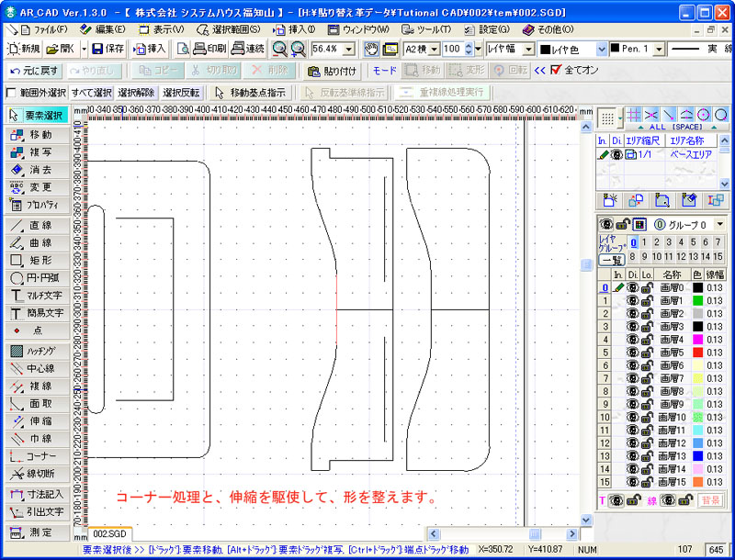Choose the 移動 move tool
Image resolution: width=735 pixels, height=560 pixels.
(x=38, y=135)
